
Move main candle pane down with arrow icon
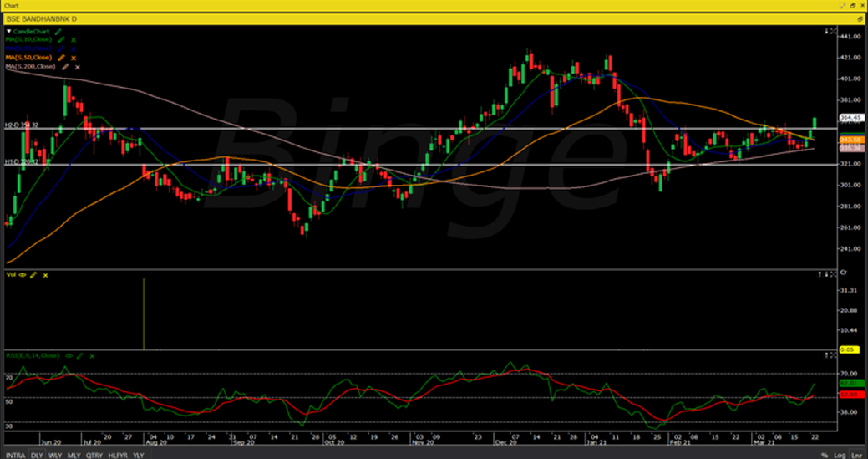click(826, 32)
